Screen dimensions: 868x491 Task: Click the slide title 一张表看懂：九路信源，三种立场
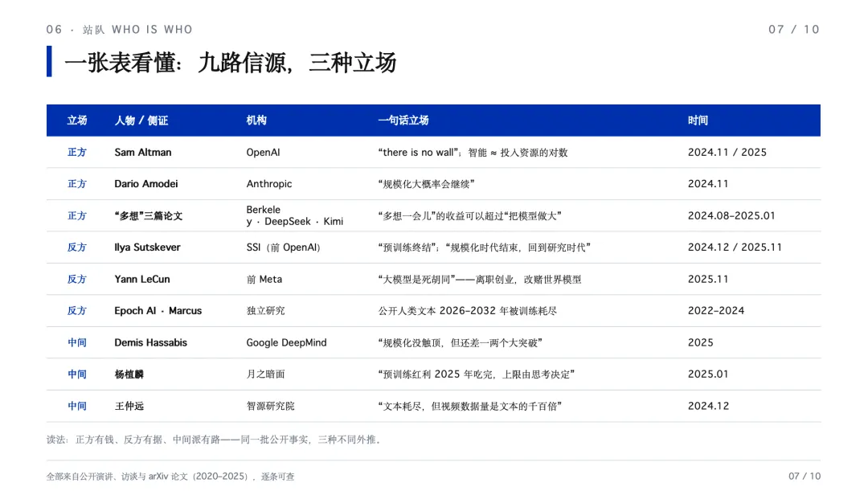(231, 62)
